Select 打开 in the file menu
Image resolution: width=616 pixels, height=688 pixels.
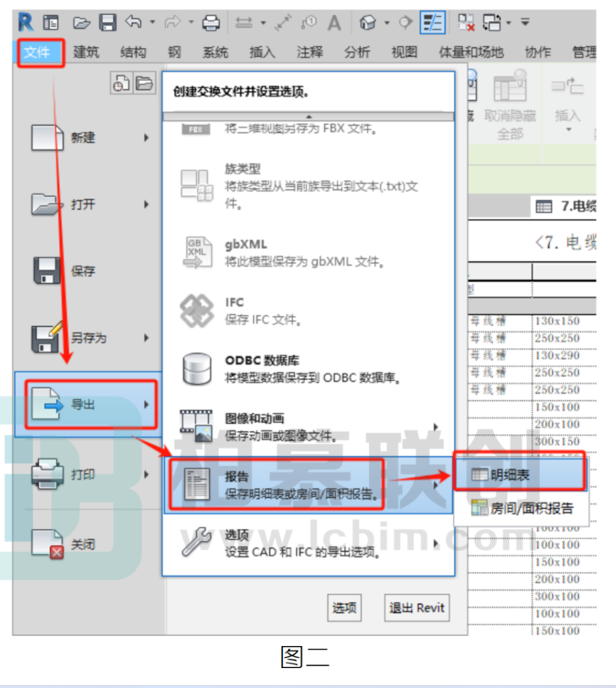tap(90, 204)
